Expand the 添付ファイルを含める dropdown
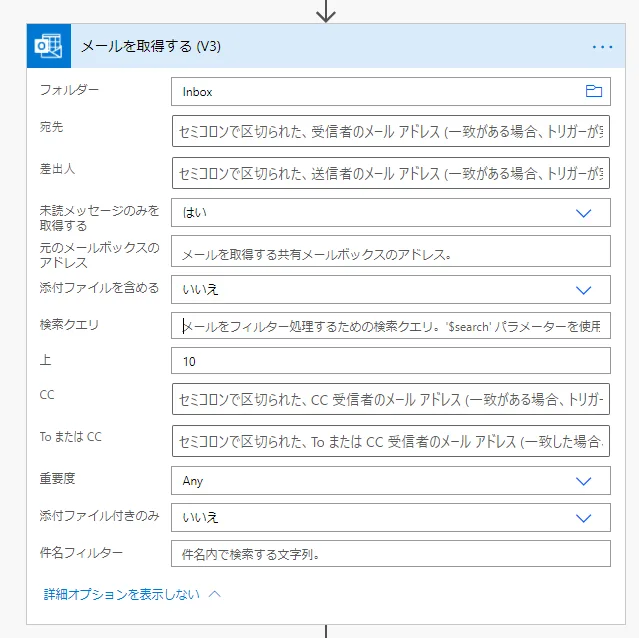 584,289
